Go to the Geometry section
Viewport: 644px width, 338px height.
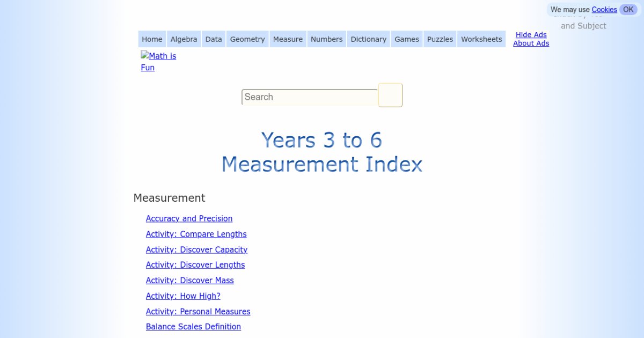[247, 39]
